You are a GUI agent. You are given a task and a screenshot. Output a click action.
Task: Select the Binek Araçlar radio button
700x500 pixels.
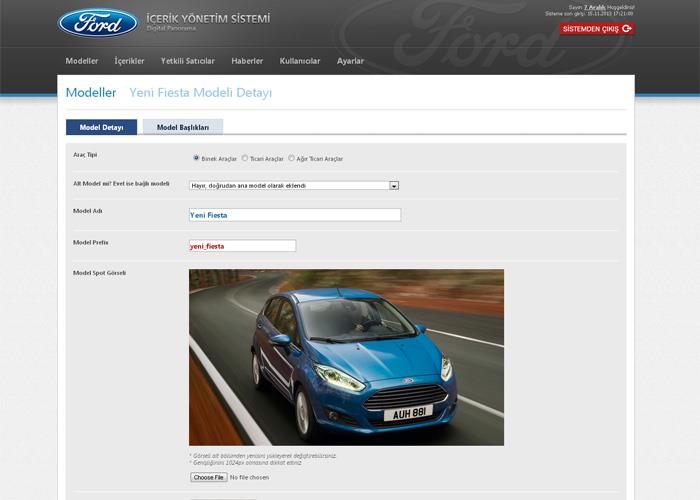[x=196, y=158]
